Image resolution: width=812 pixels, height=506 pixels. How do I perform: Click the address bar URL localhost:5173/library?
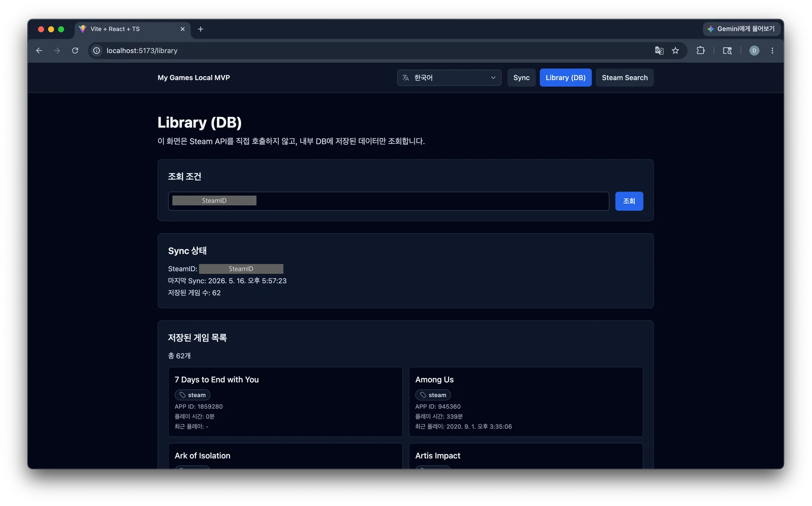(x=142, y=51)
